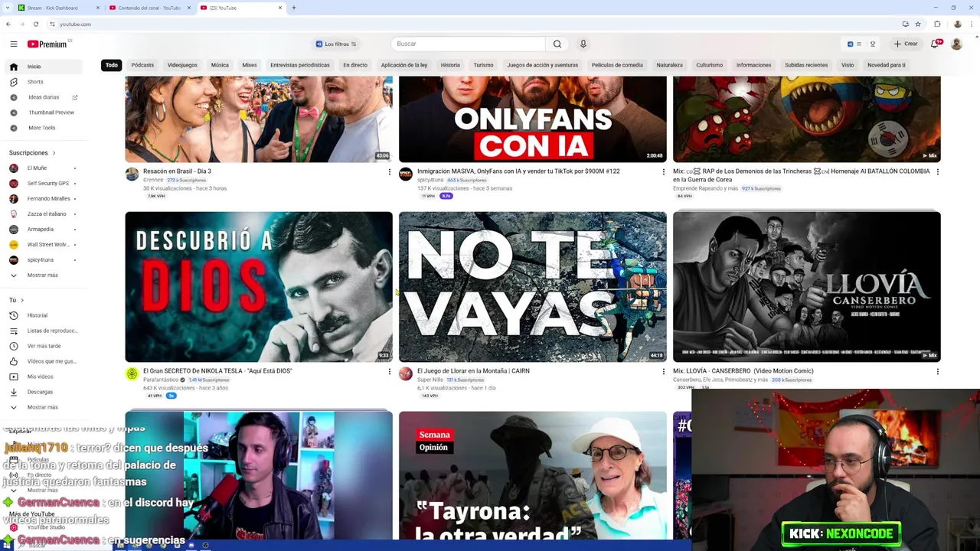Open the Tayrona: la otra verdad thumbnail
The height and width of the screenshot is (551, 980).
tap(533, 476)
